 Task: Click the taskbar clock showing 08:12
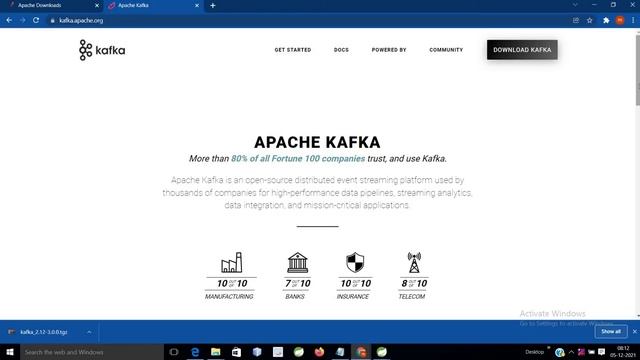click(623, 352)
